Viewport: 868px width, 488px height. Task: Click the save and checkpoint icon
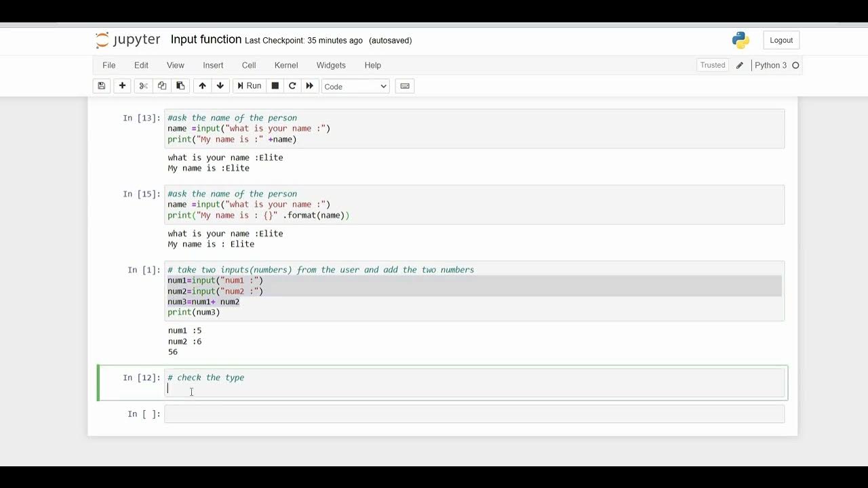(x=102, y=86)
